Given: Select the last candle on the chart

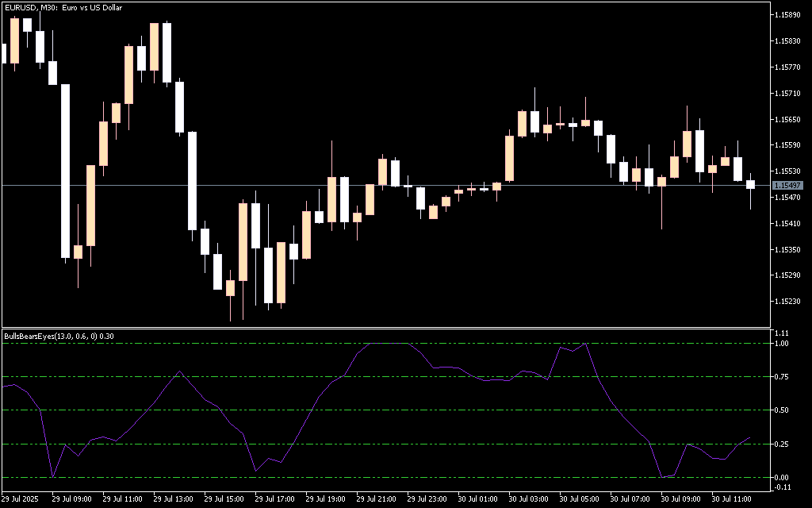Looking at the screenshot, I should pos(750,185).
